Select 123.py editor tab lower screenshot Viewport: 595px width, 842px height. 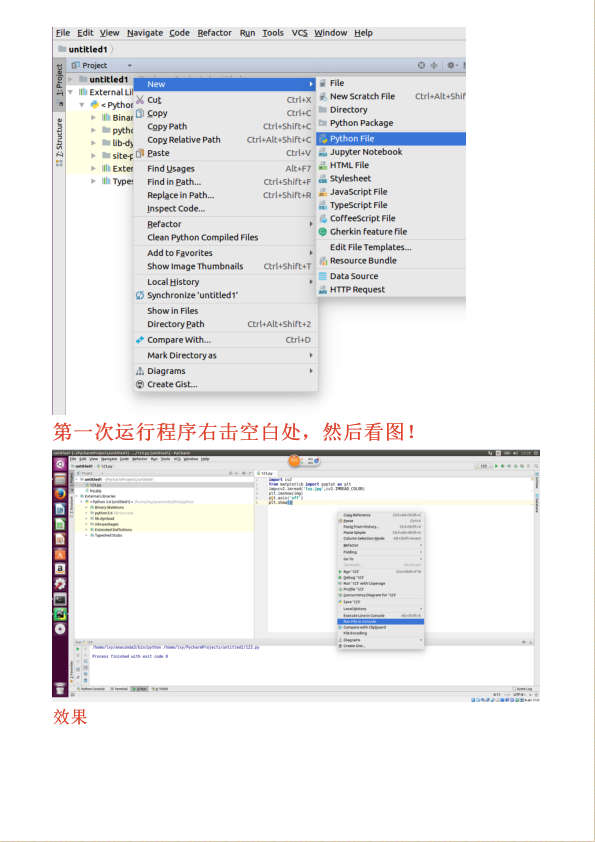[x=267, y=474]
